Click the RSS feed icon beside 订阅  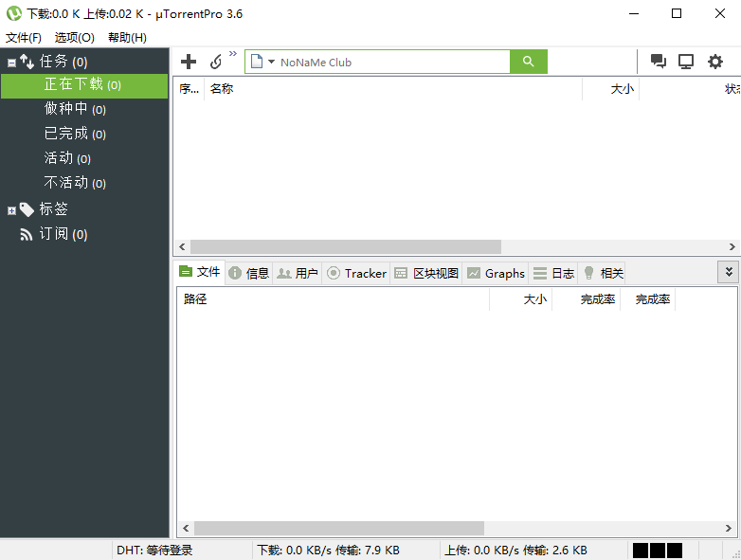pos(27,234)
